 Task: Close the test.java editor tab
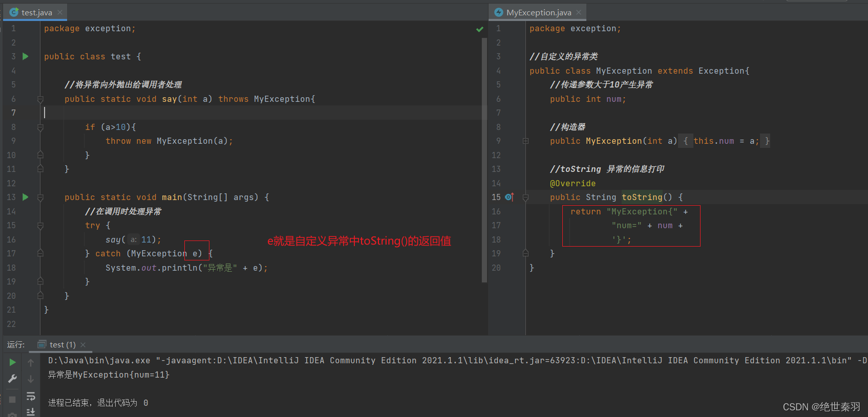point(60,12)
